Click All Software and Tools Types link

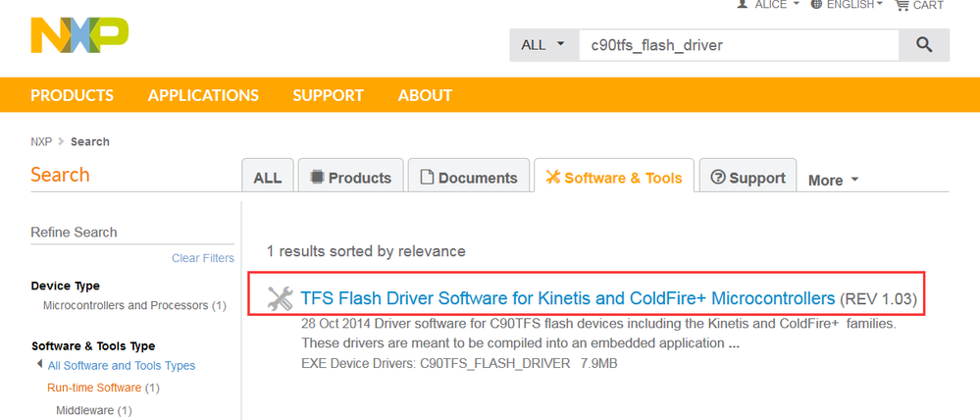point(122,366)
